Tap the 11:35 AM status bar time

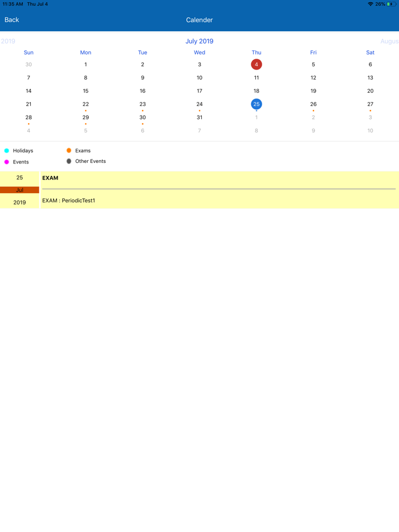point(13,4)
